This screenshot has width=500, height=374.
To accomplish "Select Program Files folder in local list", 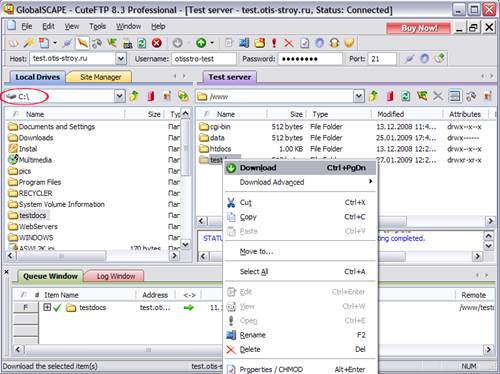I will (35, 182).
